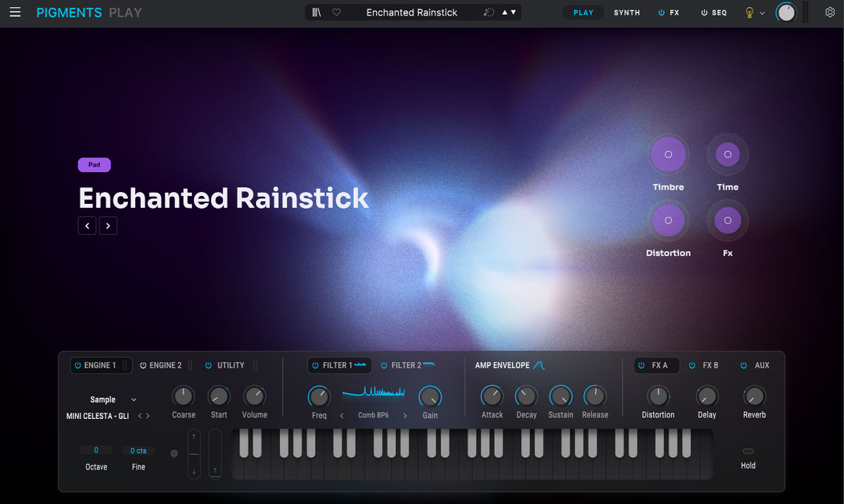
Task: Enable the Hold switch
Action: pos(748,451)
